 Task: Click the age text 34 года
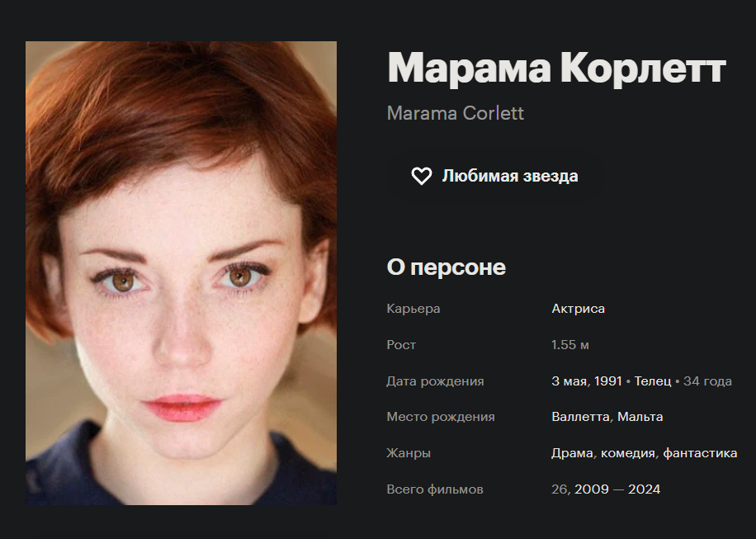[x=707, y=381]
